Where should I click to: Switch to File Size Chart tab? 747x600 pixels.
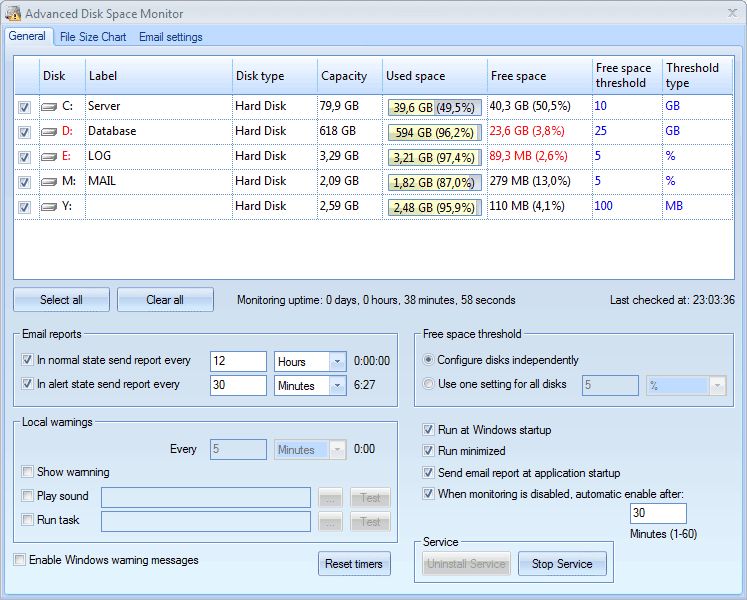(93, 37)
